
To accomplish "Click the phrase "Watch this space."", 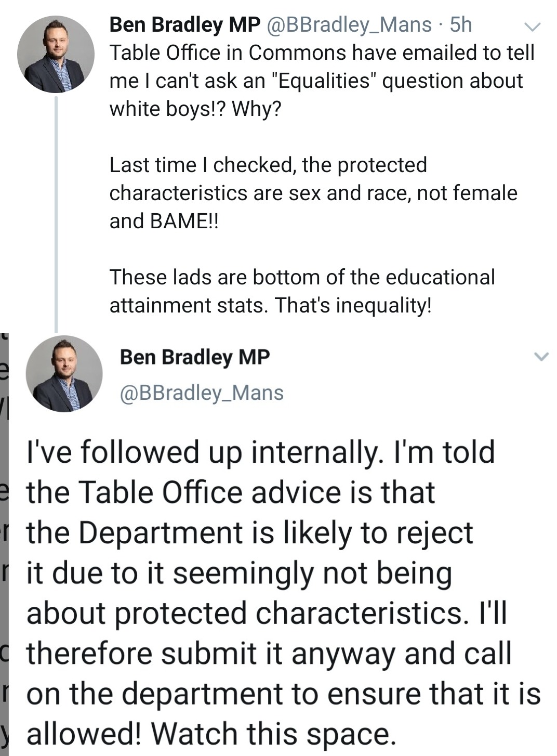I will [x=274, y=734].
